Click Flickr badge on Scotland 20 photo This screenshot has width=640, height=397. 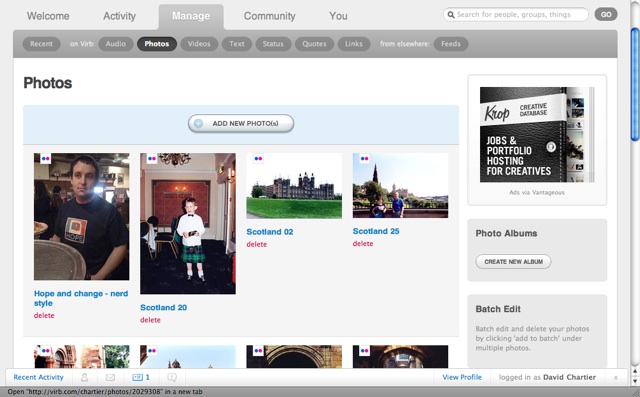coord(152,158)
